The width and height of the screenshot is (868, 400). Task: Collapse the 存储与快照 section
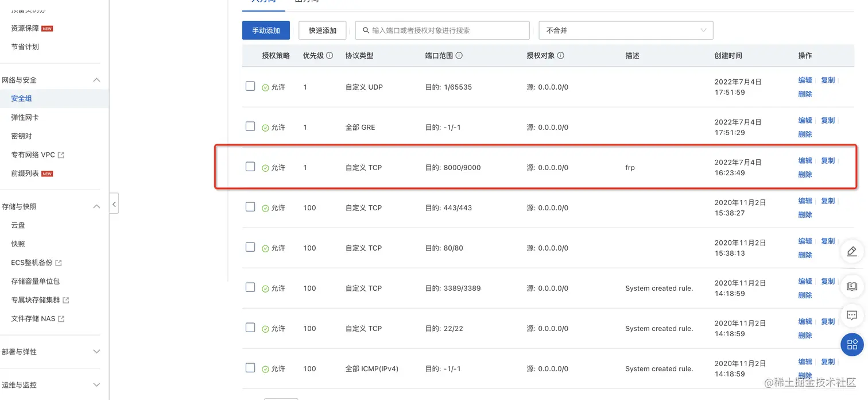[96, 206]
